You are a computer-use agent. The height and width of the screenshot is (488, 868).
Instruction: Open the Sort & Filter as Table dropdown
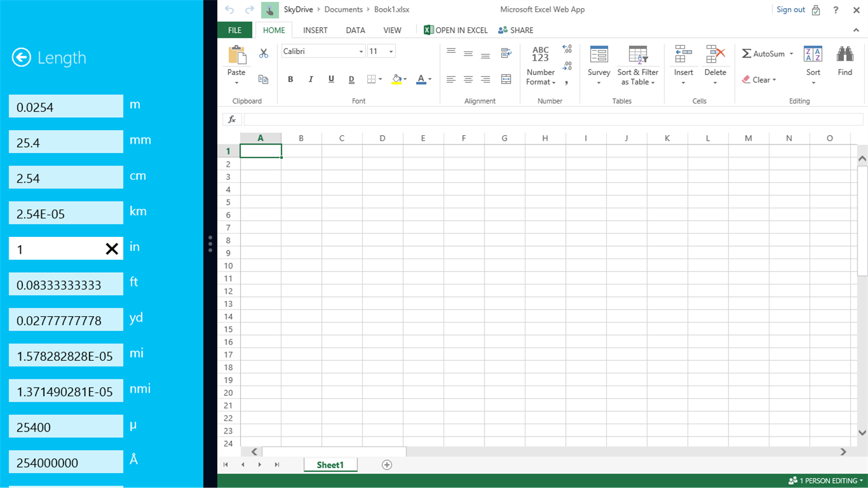pos(638,65)
